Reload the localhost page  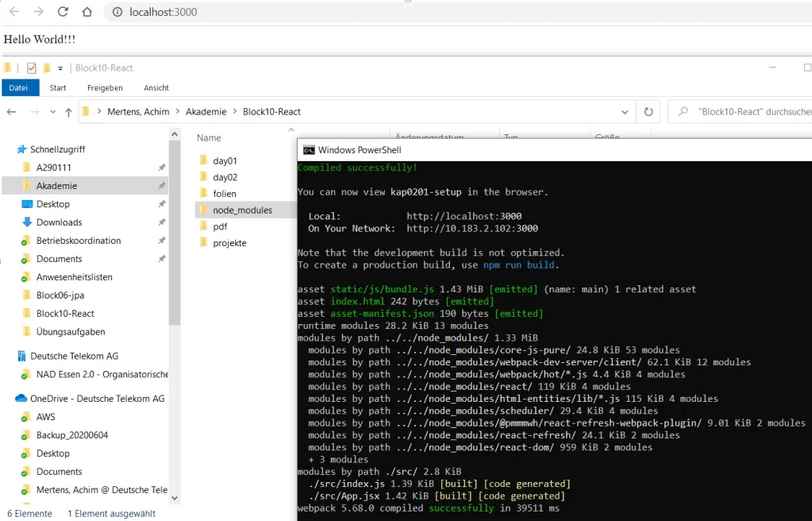pyautogui.click(x=63, y=11)
